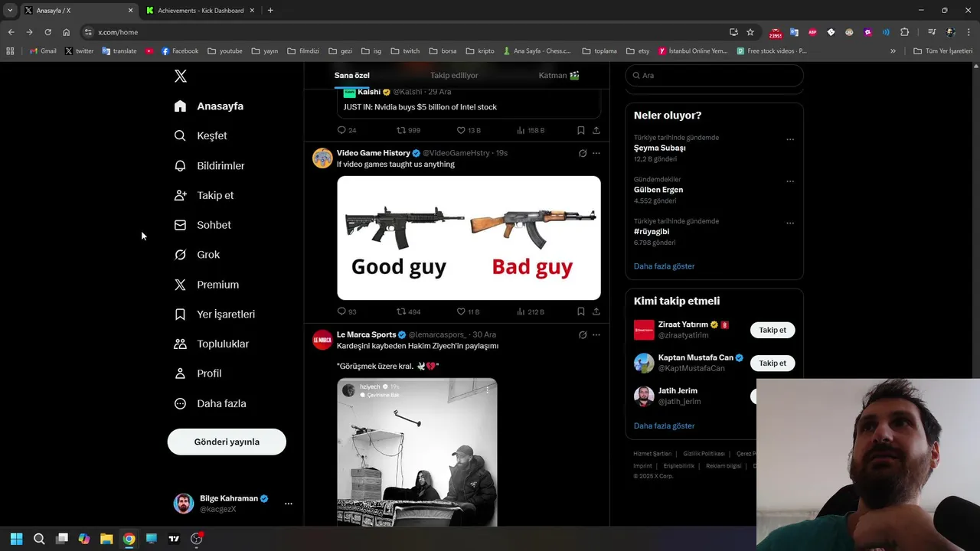Open Chrome extensions puzzle icon
Viewport: 980px width, 551px height.
904,32
